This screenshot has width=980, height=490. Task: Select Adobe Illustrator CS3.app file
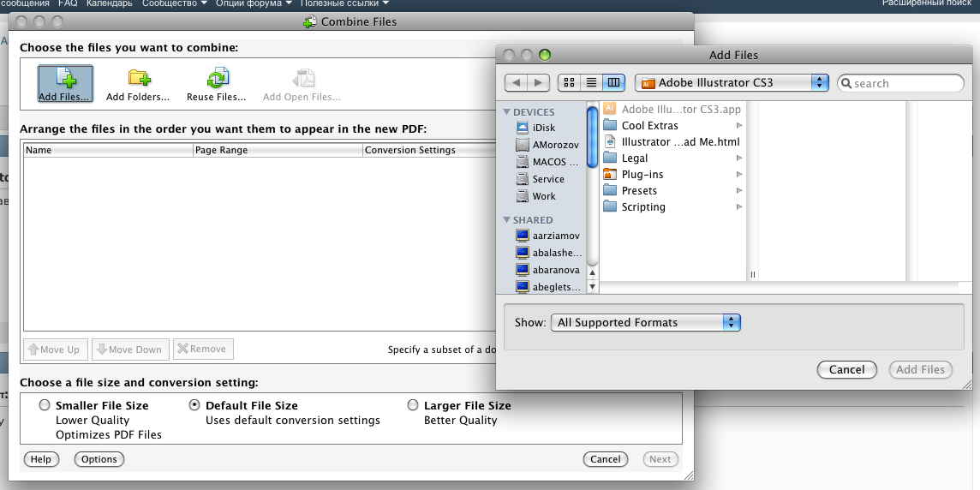pyautogui.click(x=673, y=110)
